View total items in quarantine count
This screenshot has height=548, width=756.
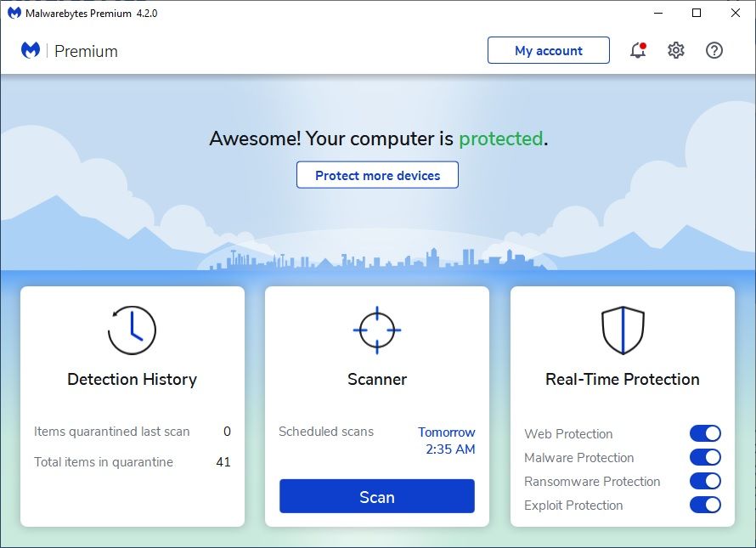(x=223, y=461)
